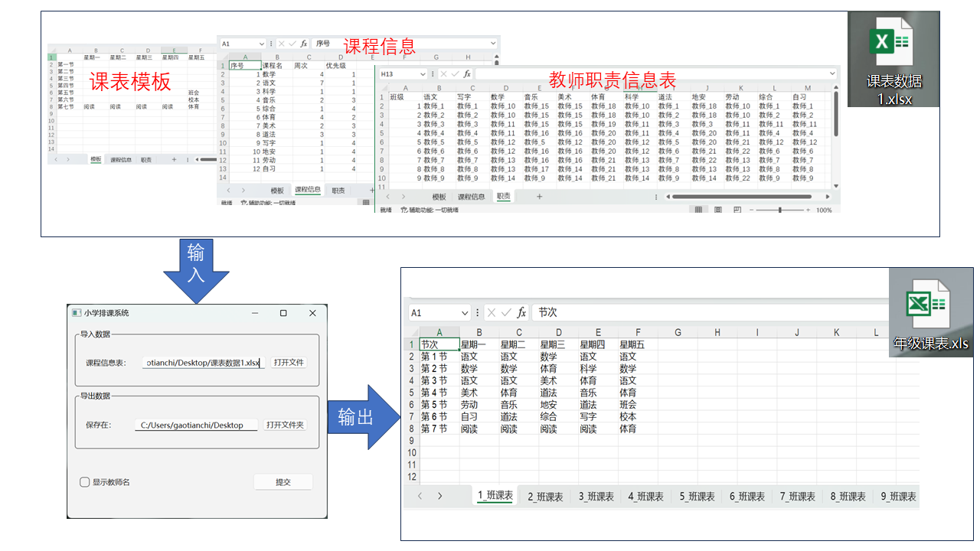This screenshot has width=980, height=551.
Task: Select cell 星期三 in output workbook
Action: (x=559, y=344)
